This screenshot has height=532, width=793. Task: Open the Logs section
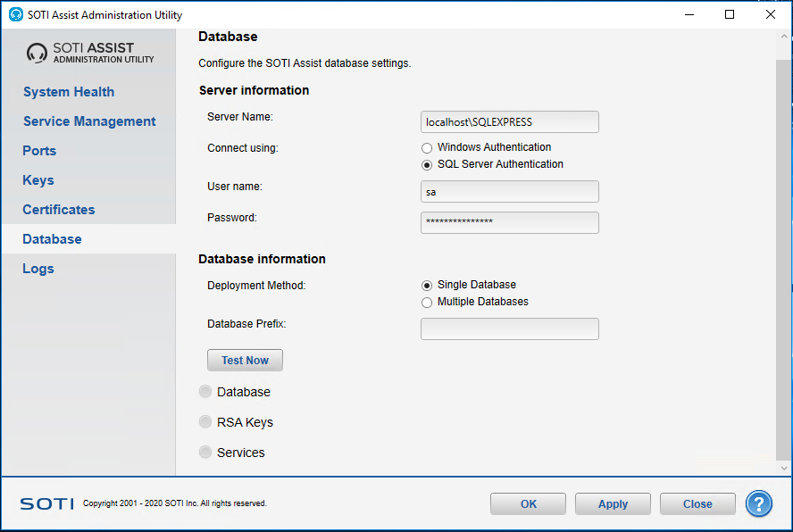point(38,269)
